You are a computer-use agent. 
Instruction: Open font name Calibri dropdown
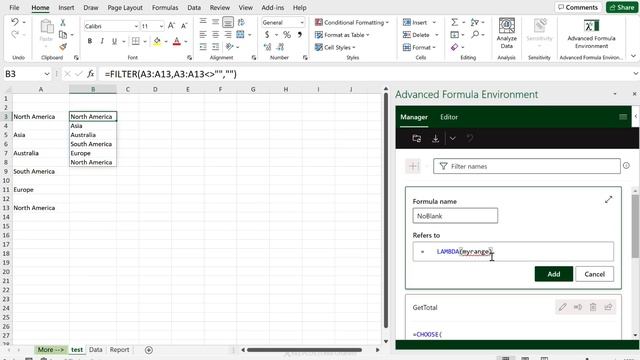coord(136,26)
